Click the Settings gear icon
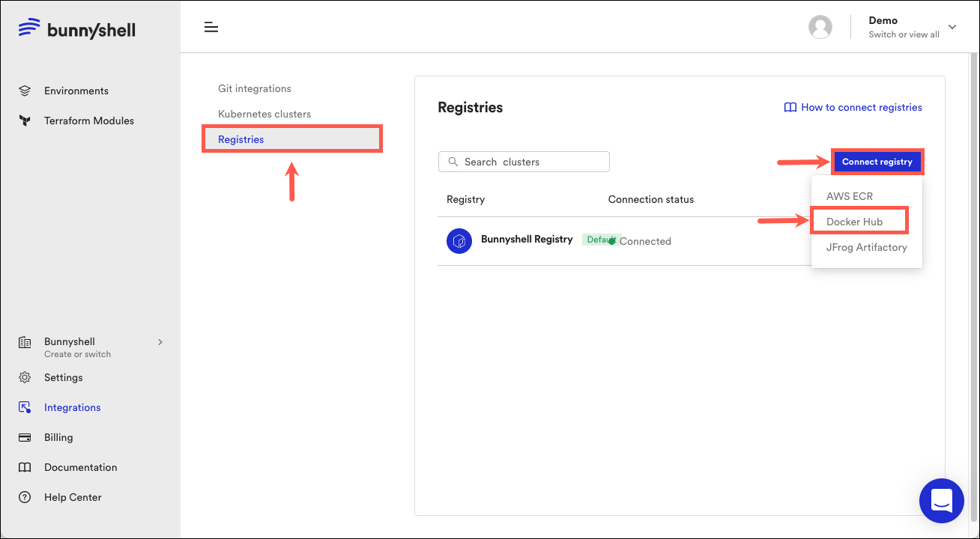The width and height of the screenshot is (980, 539). tap(25, 377)
